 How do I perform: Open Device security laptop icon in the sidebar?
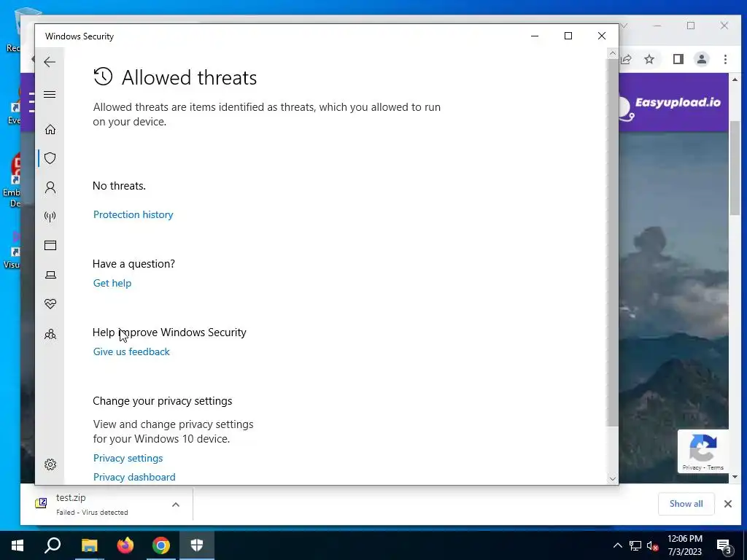tap(50, 275)
